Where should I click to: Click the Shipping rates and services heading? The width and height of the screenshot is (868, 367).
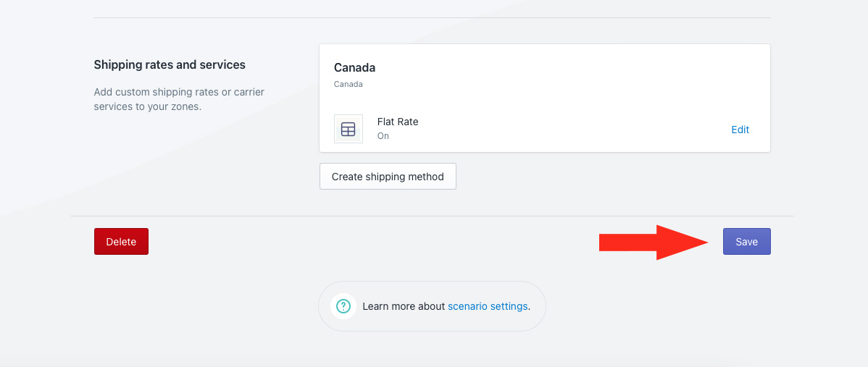click(170, 64)
